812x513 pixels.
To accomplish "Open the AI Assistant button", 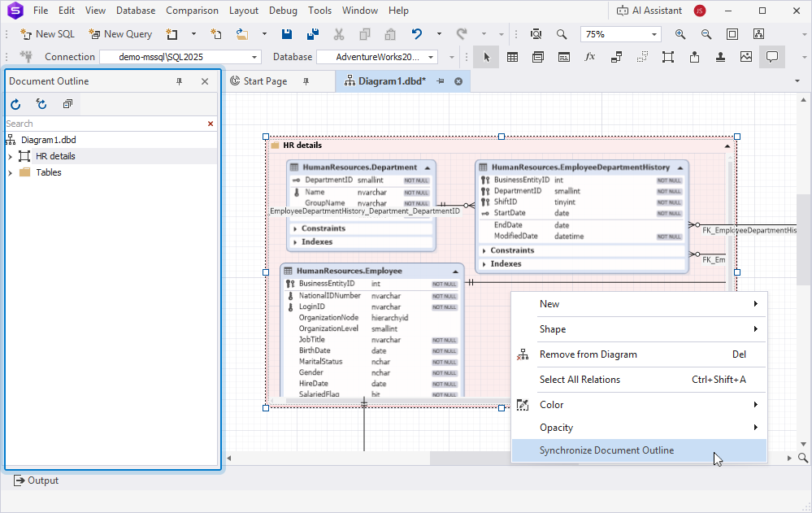I will [x=649, y=11].
